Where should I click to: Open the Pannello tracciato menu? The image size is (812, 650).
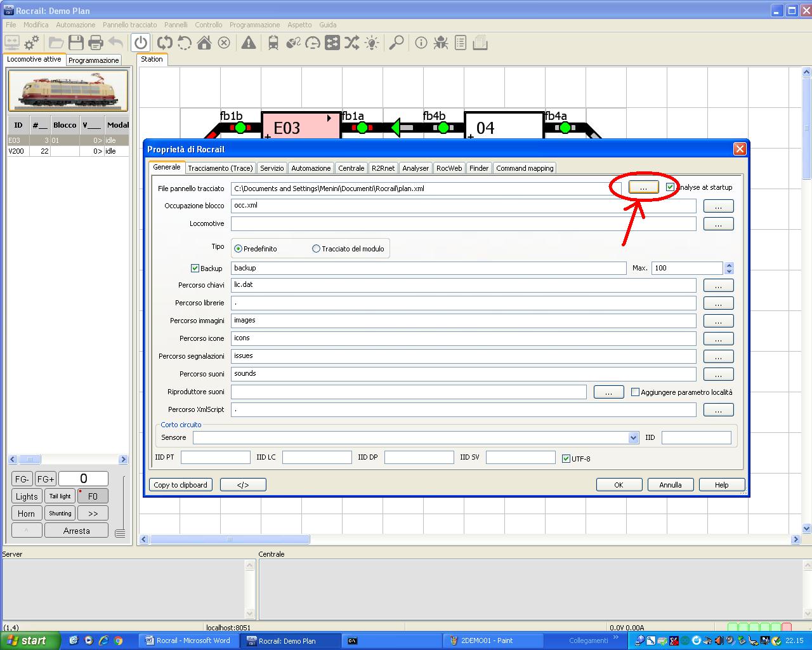(x=129, y=25)
